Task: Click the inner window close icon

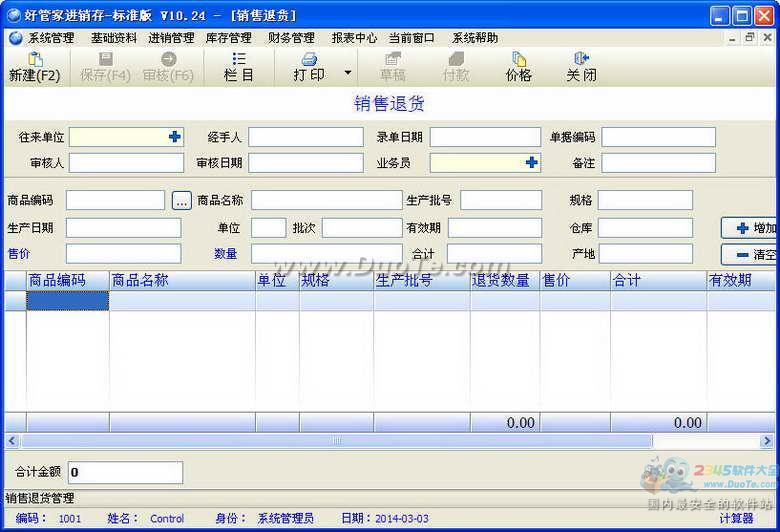Action: [x=768, y=38]
